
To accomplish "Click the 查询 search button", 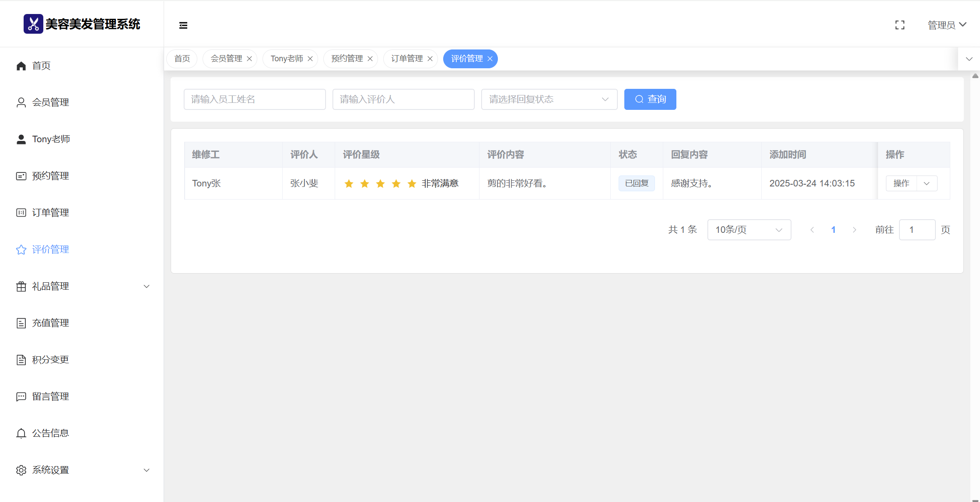I will coord(650,99).
